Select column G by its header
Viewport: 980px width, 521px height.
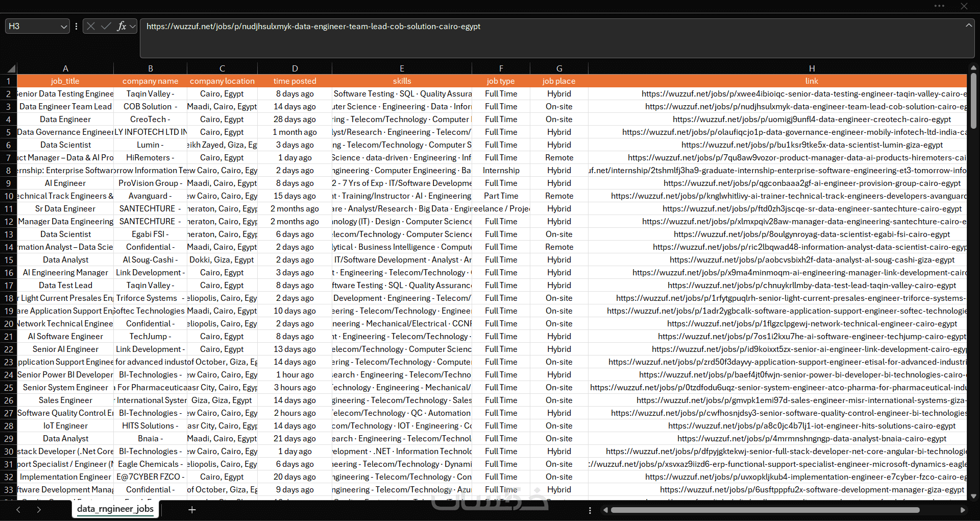click(x=559, y=68)
